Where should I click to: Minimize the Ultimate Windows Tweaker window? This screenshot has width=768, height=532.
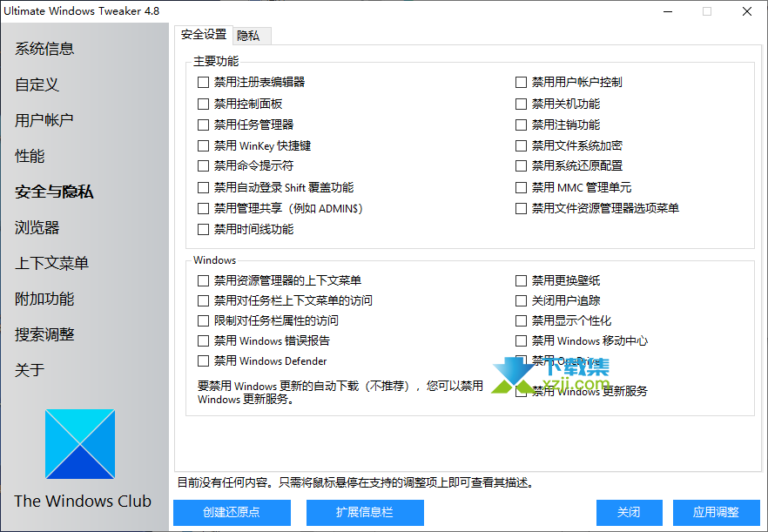pyautogui.click(x=668, y=11)
